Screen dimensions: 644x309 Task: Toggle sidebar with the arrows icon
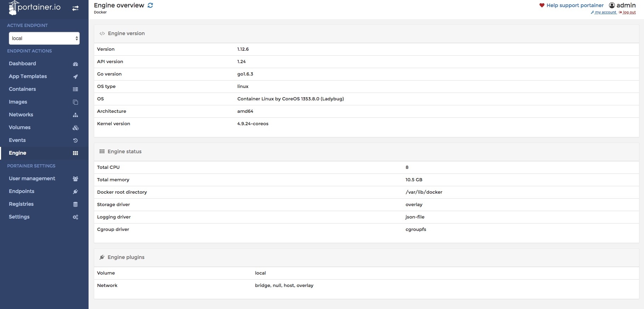(75, 8)
